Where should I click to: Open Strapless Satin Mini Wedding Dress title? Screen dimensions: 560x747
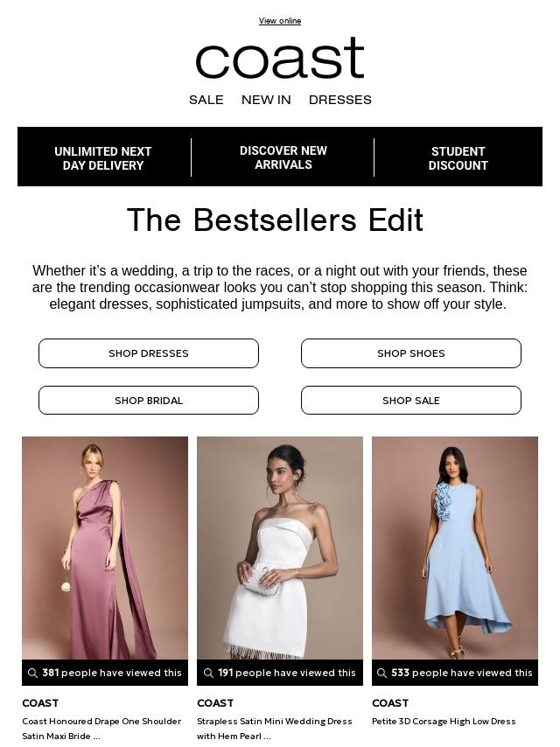click(275, 729)
